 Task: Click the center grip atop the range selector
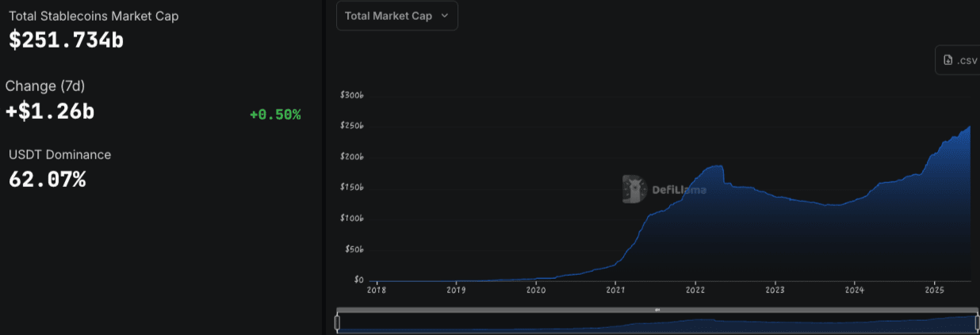(657, 310)
